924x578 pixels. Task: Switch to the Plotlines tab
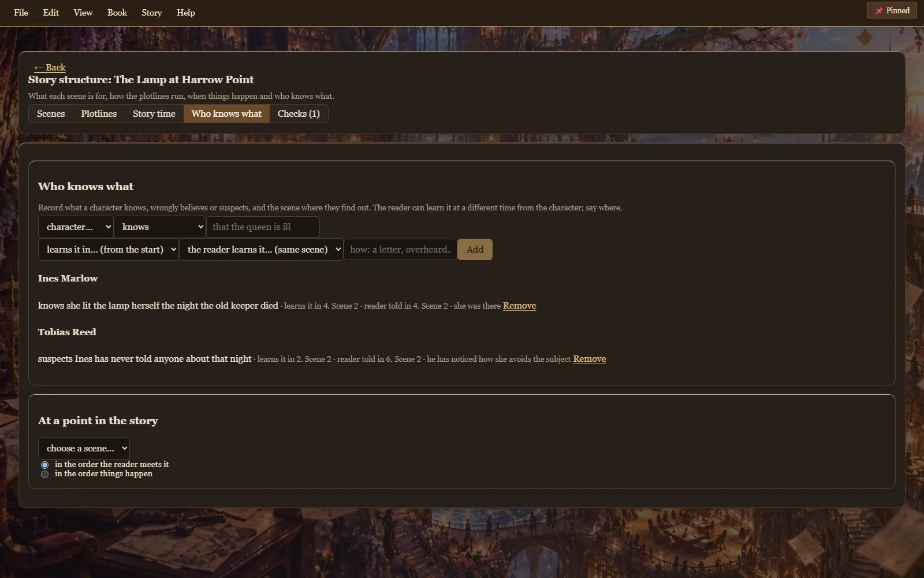pos(99,114)
